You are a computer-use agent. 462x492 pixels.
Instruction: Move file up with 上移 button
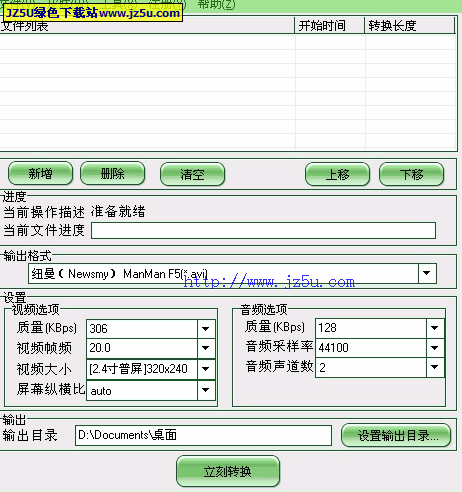point(337,174)
